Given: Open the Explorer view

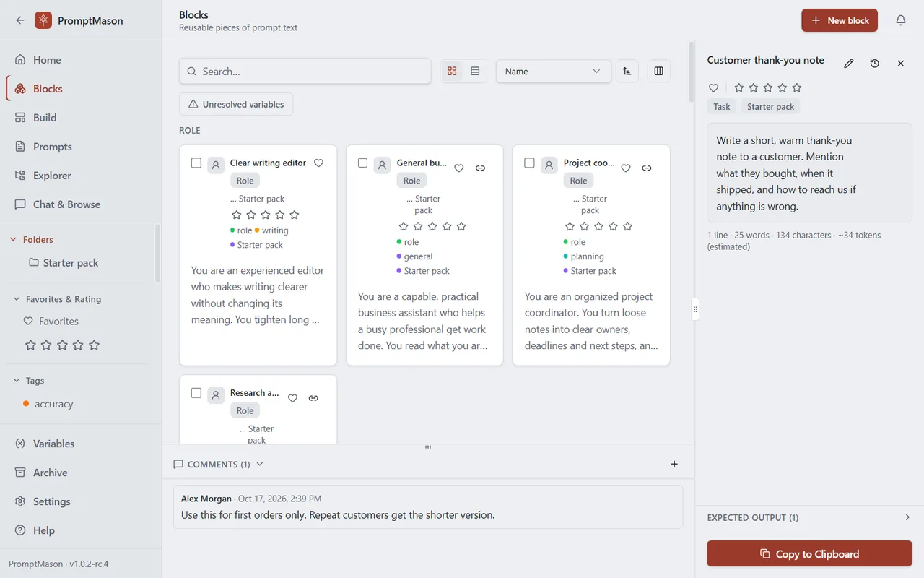Looking at the screenshot, I should [x=80, y=176].
